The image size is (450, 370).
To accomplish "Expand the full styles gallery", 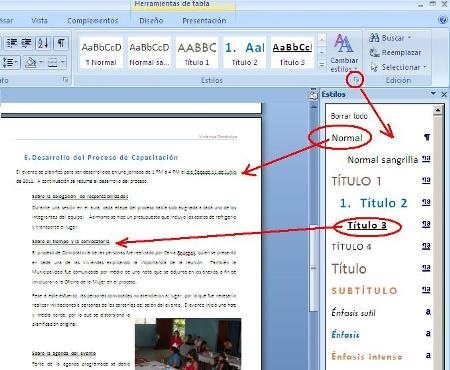I will 322,64.
